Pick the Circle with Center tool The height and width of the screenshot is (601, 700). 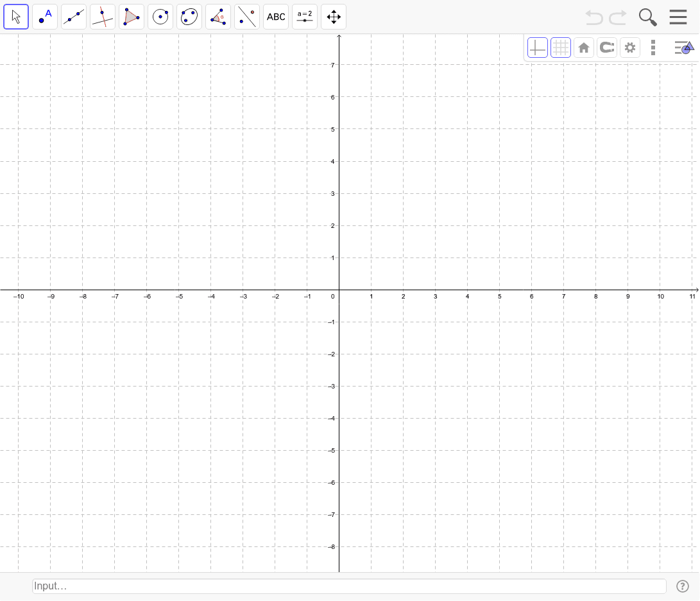160,17
